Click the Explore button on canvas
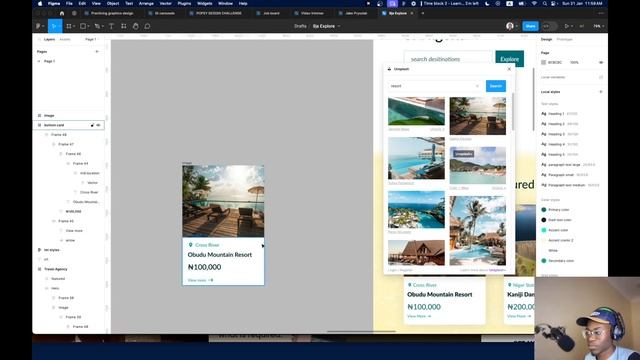The image size is (640, 360). coord(509,59)
